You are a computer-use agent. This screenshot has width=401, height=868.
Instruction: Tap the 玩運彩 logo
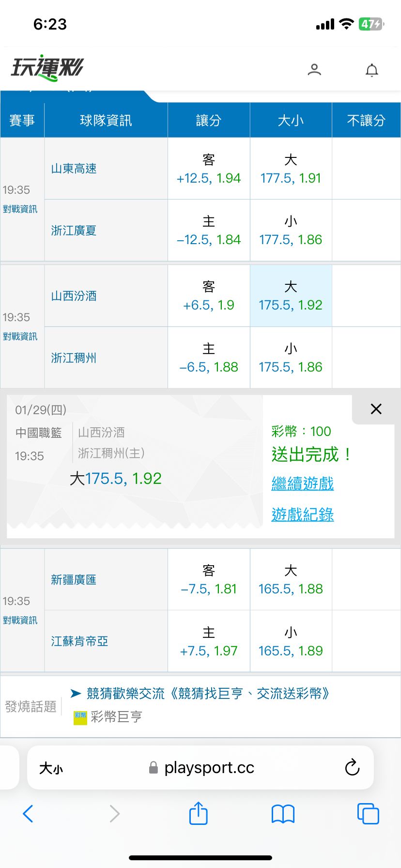coord(47,68)
